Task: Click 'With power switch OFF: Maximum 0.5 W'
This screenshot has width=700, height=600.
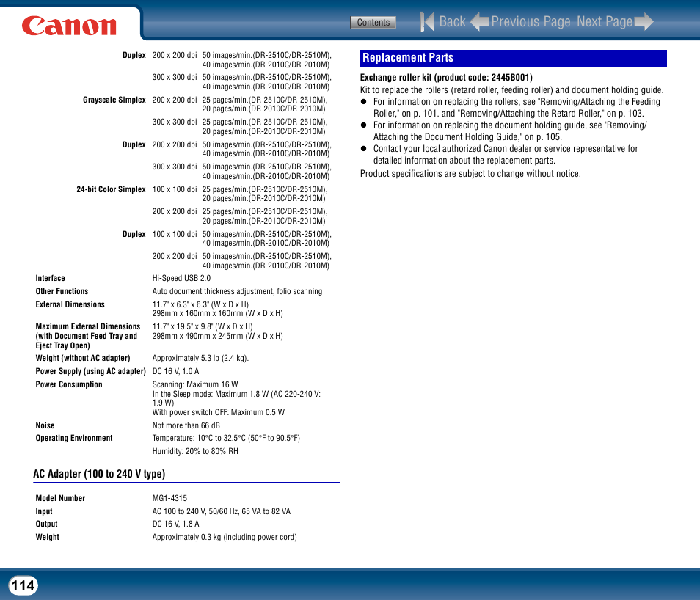Action: click(219, 412)
